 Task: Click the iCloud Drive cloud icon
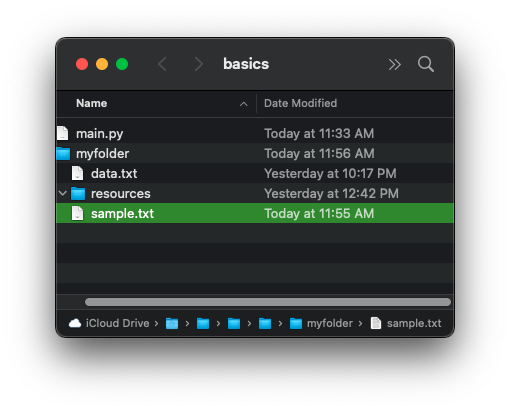coord(75,323)
